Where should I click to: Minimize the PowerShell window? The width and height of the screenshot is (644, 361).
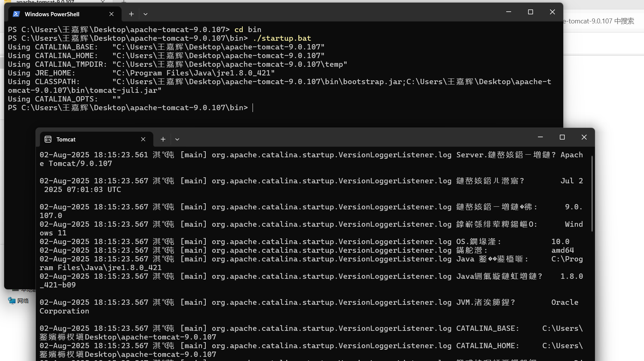pos(508,12)
